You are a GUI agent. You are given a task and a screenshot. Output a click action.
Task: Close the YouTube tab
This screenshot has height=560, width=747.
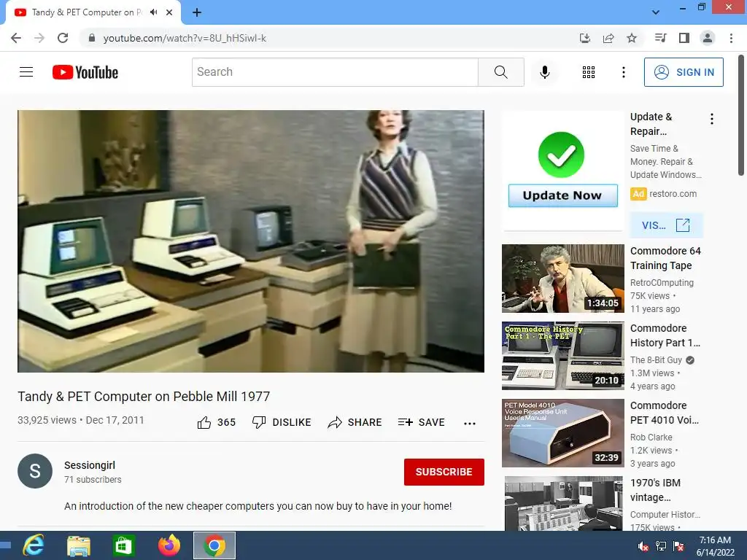(169, 12)
